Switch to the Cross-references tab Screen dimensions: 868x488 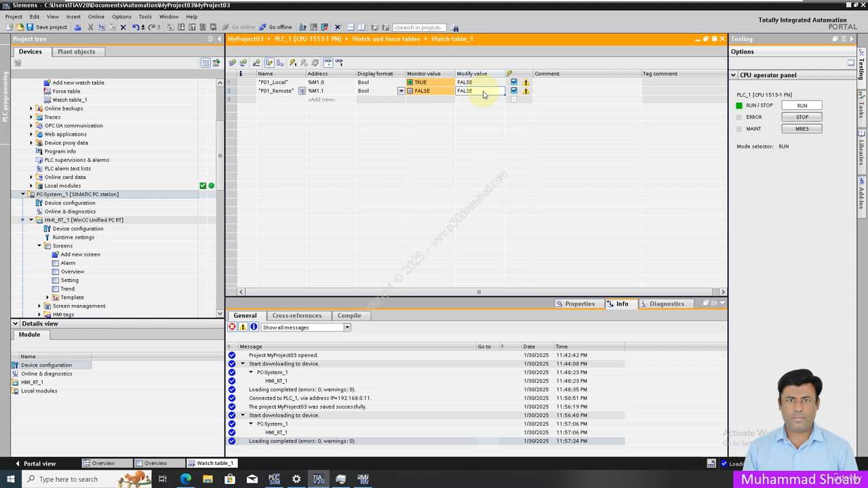[x=296, y=315]
